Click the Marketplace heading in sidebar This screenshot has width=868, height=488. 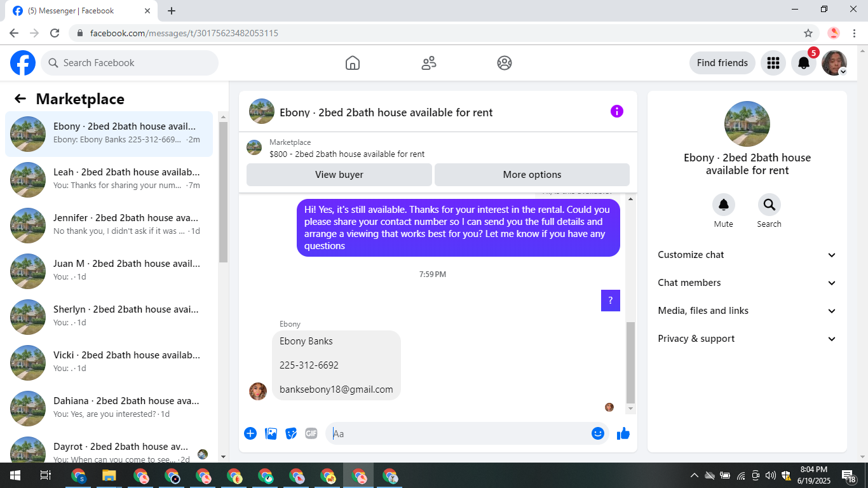tap(80, 99)
